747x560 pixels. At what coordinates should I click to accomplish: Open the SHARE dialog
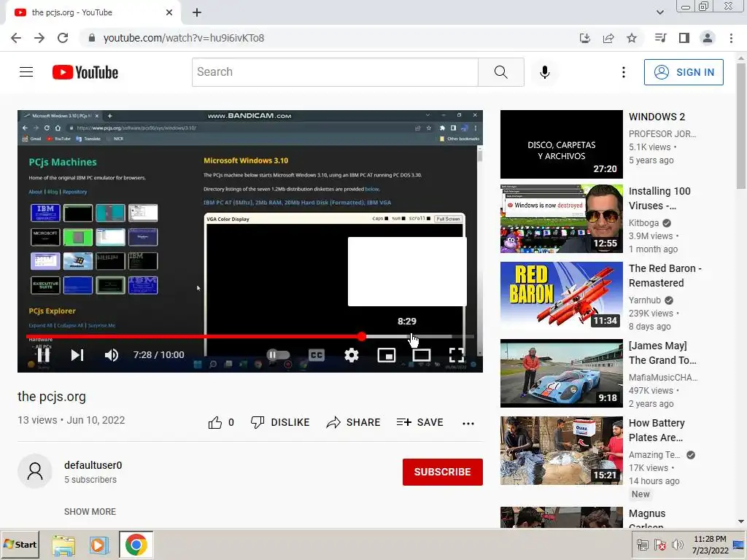coord(353,422)
